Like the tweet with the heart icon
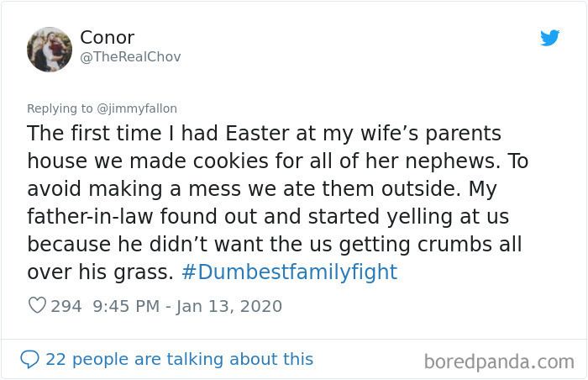Image resolution: width=588 pixels, height=380 pixels. pos(37,306)
